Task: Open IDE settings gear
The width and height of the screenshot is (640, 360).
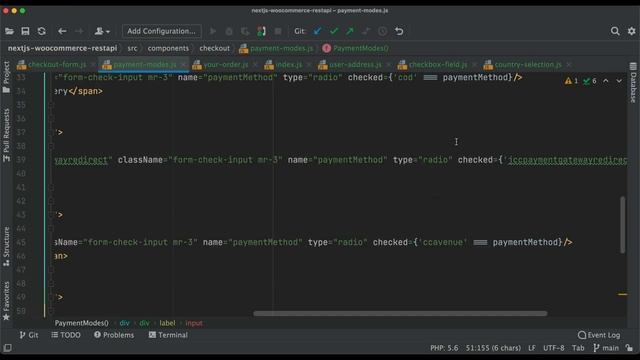Action: point(631,31)
